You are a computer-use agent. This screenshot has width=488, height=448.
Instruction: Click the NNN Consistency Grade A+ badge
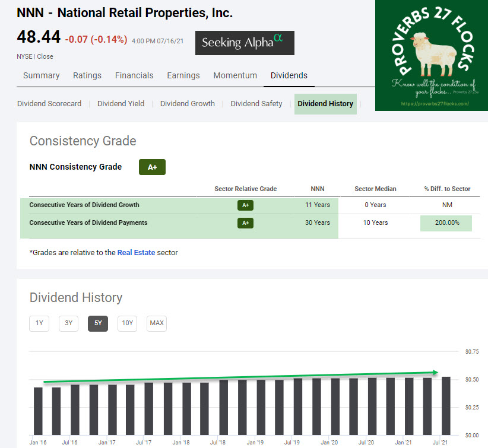152,167
